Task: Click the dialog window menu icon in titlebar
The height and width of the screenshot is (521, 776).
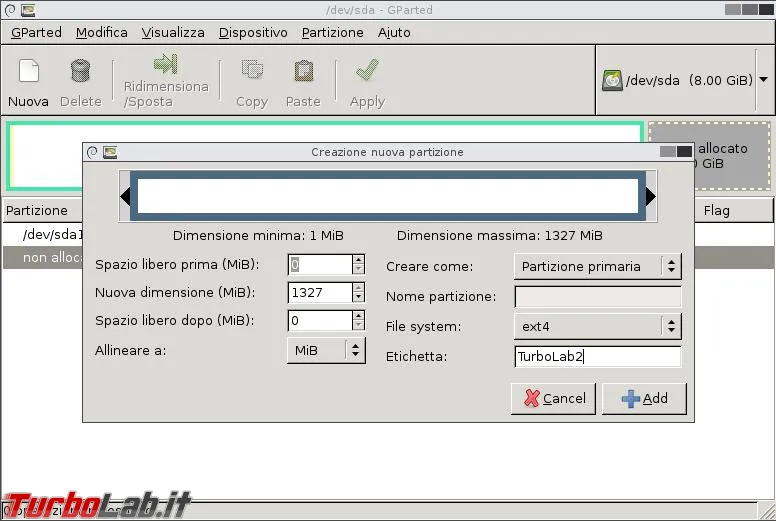Action: tap(110, 152)
